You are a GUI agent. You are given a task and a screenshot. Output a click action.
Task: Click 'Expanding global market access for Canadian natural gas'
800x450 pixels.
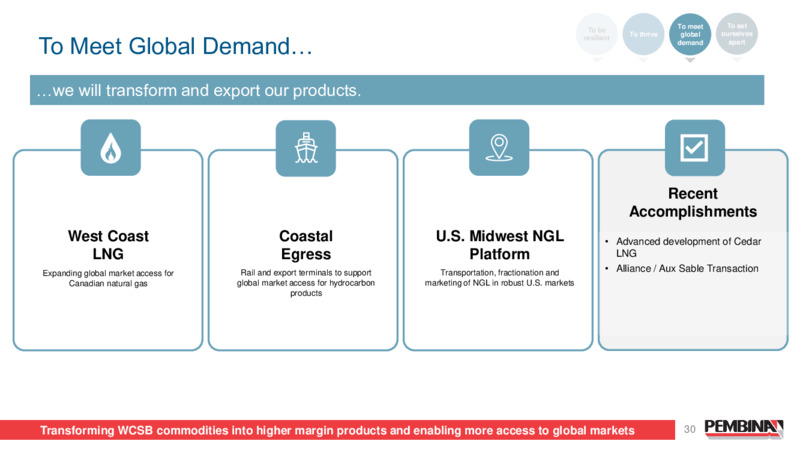(108, 278)
